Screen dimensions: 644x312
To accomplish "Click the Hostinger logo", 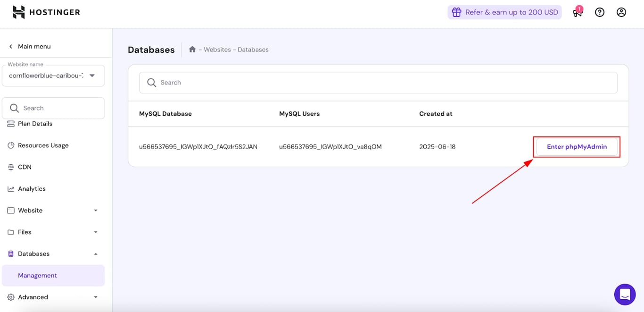I will (x=46, y=12).
